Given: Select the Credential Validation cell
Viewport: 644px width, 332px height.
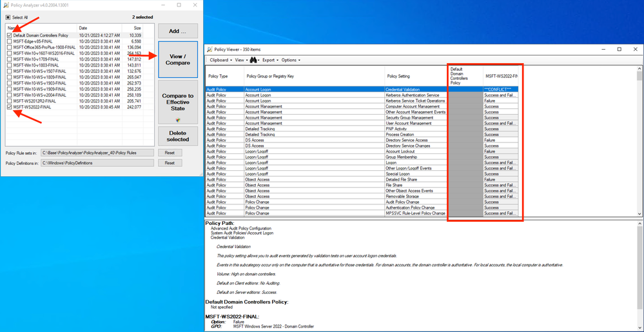Looking at the screenshot, I should click(416, 89).
